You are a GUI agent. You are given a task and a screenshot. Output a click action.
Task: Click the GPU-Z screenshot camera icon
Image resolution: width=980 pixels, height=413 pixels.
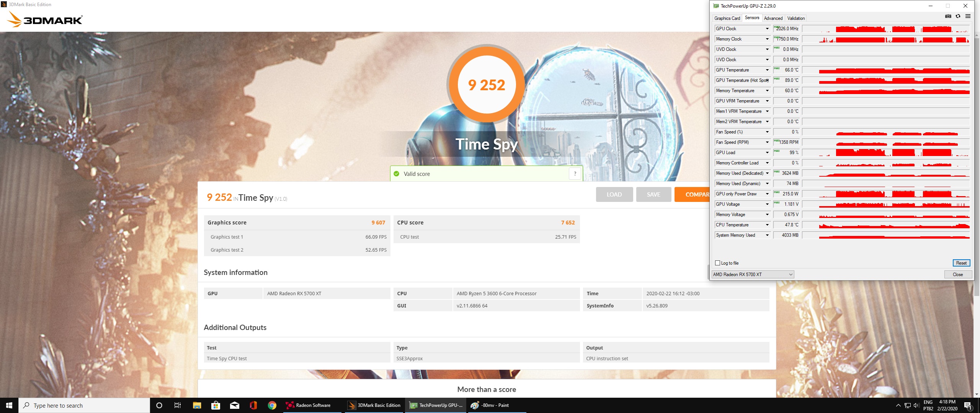948,16
